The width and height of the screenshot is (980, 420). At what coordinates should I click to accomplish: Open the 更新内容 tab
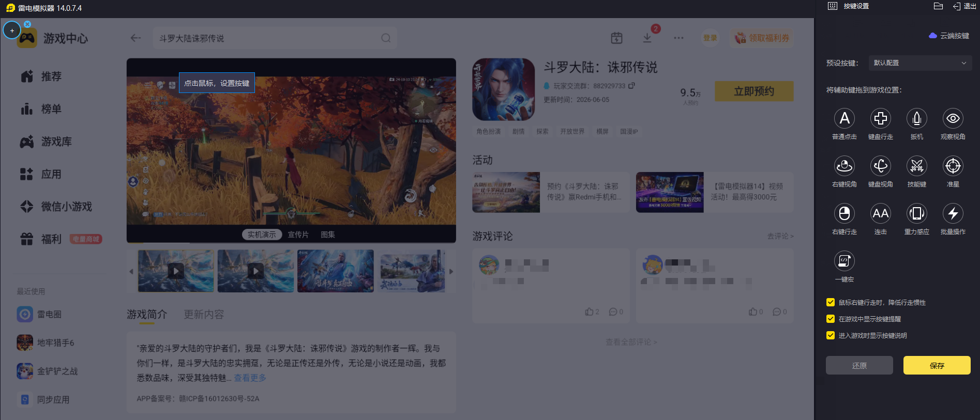click(204, 314)
